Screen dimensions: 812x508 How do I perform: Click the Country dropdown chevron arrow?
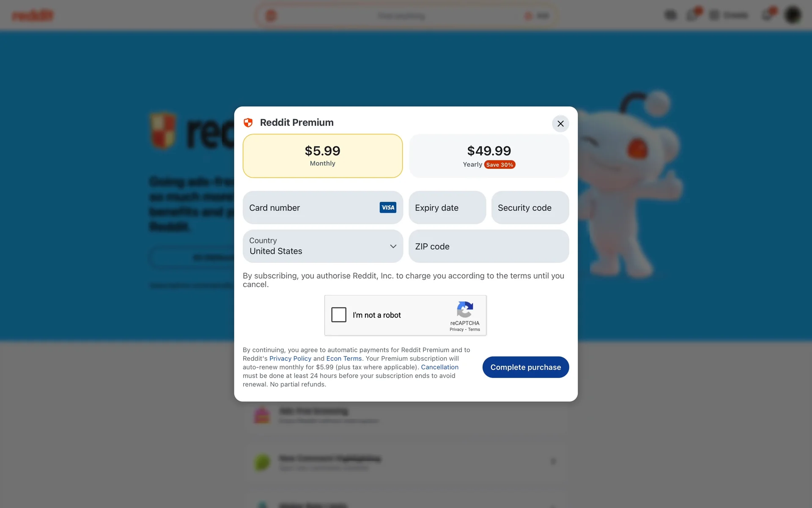tap(393, 246)
